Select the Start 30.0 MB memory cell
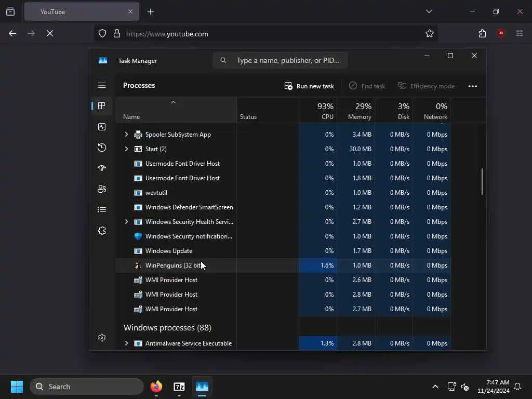The width and height of the screenshot is (532, 399). (x=356, y=149)
